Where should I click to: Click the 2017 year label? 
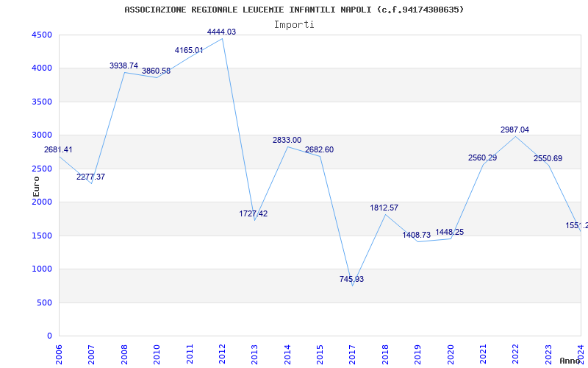pos(353,355)
